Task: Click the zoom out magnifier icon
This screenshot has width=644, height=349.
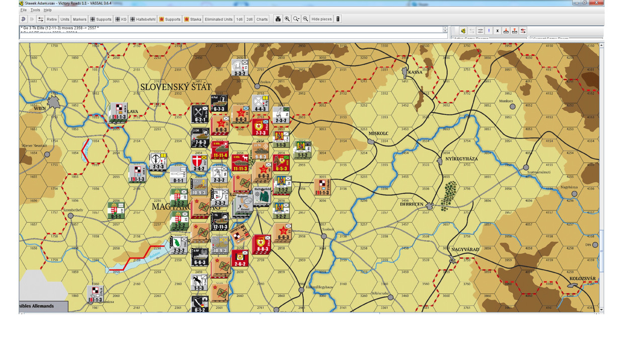Action: [x=305, y=19]
